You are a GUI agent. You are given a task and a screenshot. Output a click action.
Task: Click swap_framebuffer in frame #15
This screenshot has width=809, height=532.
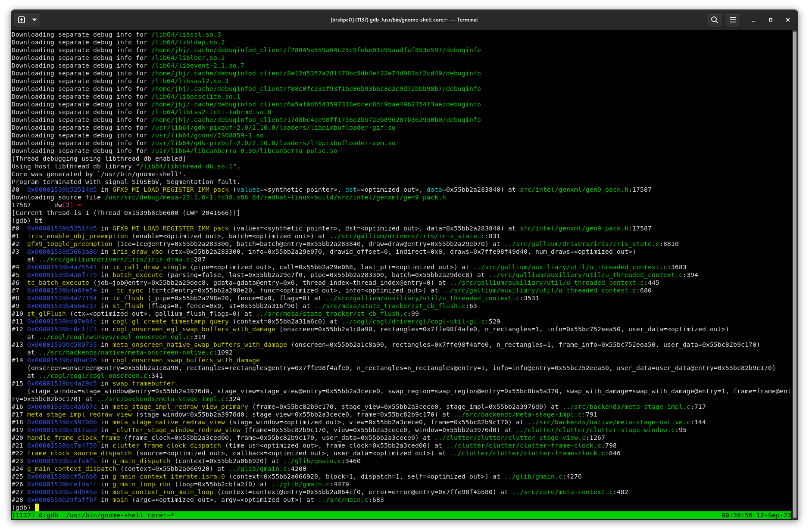pos(144,383)
